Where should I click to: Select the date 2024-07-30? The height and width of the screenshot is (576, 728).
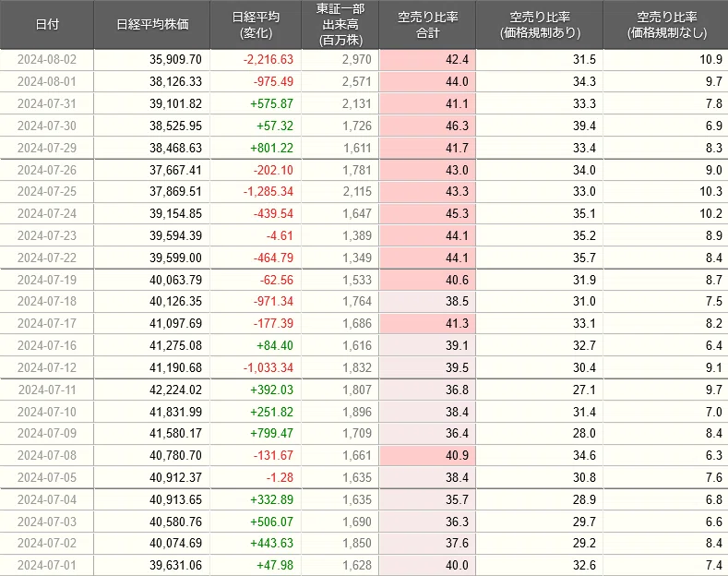tap(47, 126)
